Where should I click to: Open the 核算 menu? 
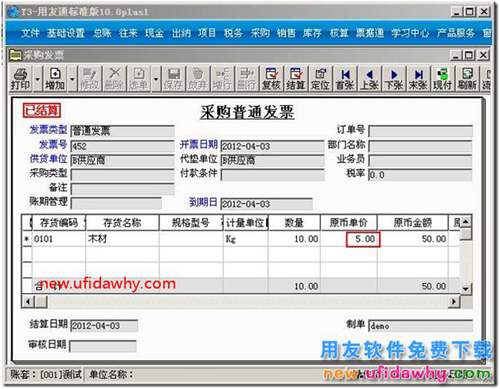pos(339,33)
